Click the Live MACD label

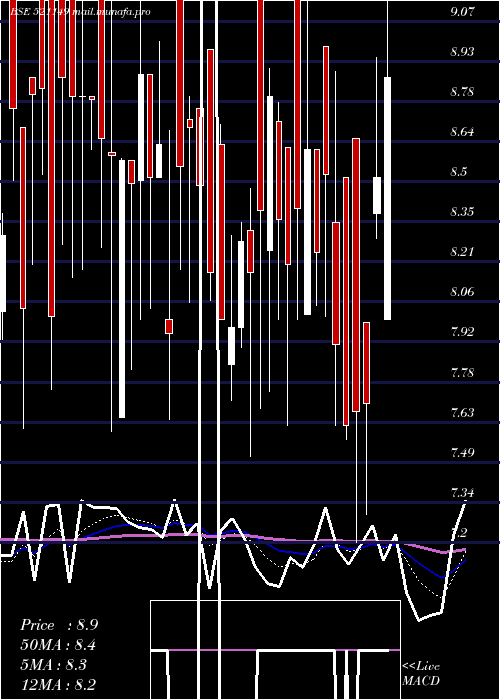click(x=421, y=673)
